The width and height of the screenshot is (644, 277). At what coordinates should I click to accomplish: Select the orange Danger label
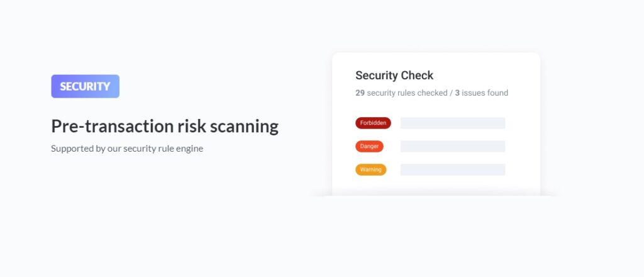[369, 146]
